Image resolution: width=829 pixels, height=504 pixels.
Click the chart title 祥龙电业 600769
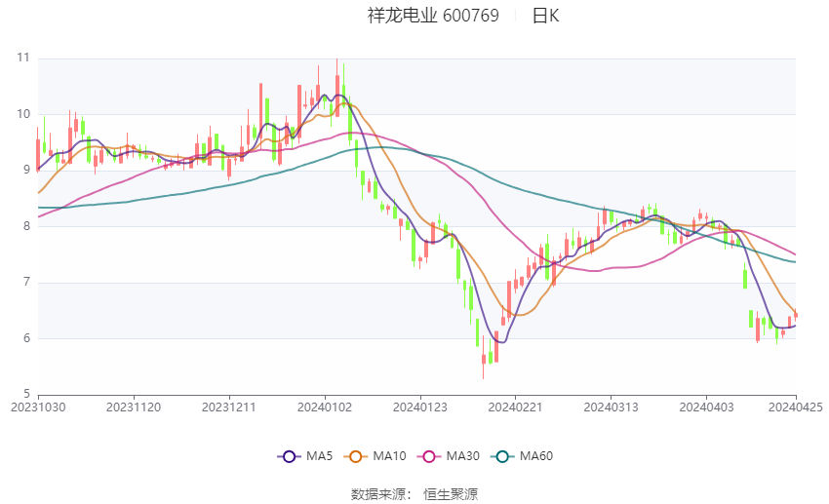click(x=433, y=16)
